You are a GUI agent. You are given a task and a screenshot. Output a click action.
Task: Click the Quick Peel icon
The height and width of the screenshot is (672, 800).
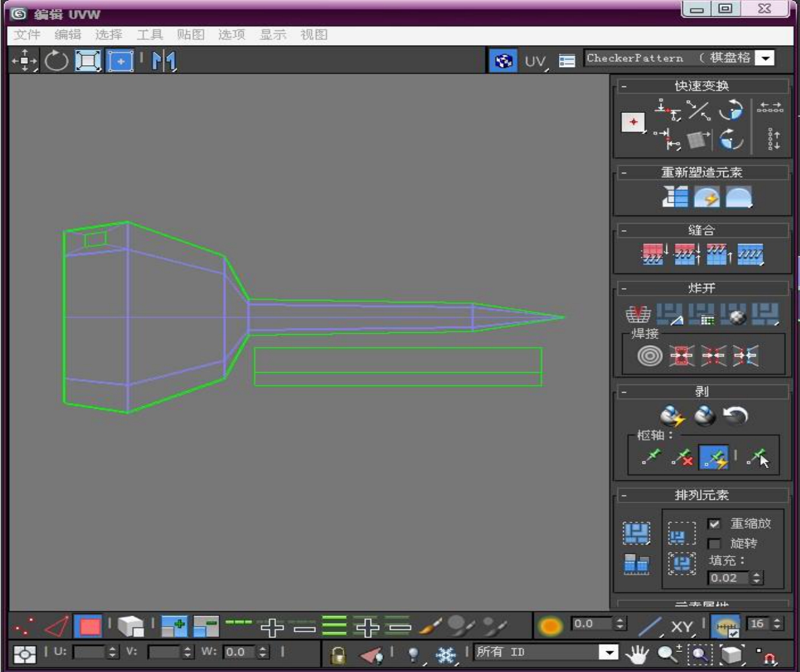672,416
